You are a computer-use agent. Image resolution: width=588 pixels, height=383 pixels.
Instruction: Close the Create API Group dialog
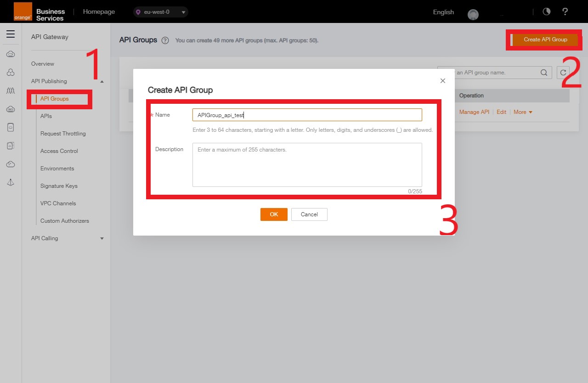pos(443,81)
